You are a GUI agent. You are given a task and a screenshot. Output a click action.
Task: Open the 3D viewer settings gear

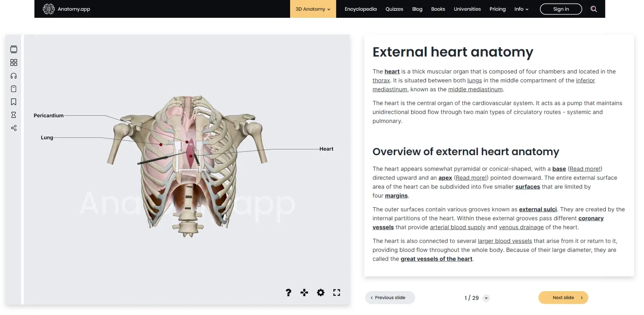(321, 292)
